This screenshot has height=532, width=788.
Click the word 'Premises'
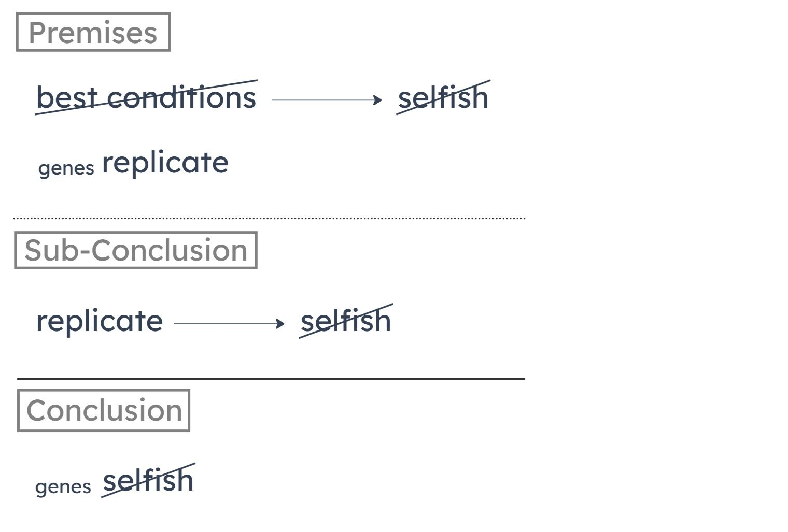(93, 33)
